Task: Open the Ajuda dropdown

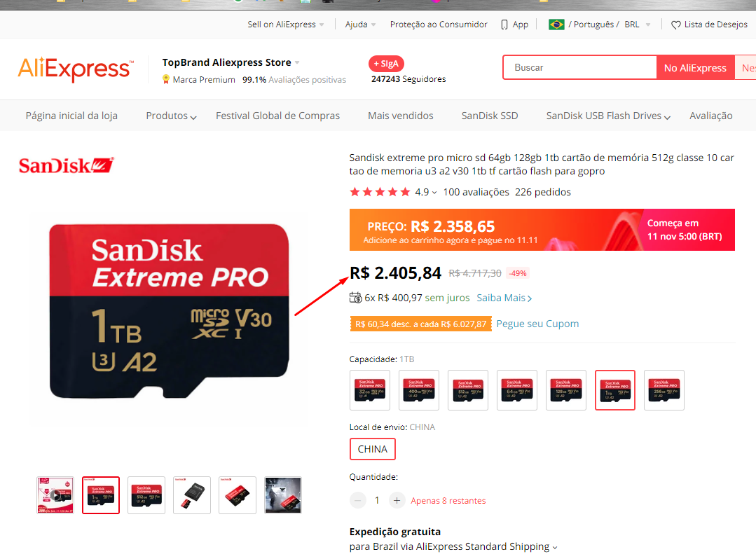Action: pyautogui.click(x=360, y=25)
